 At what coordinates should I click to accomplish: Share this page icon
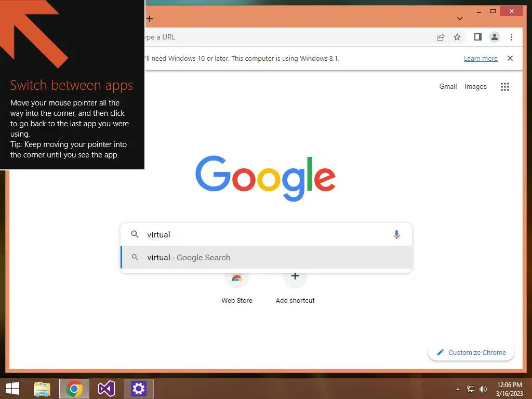(441, 37)
